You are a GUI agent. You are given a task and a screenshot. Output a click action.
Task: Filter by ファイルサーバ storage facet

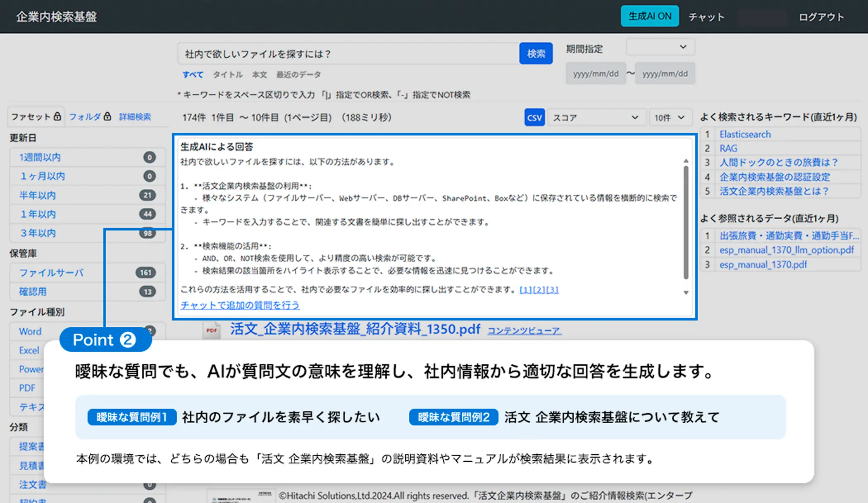51,273
